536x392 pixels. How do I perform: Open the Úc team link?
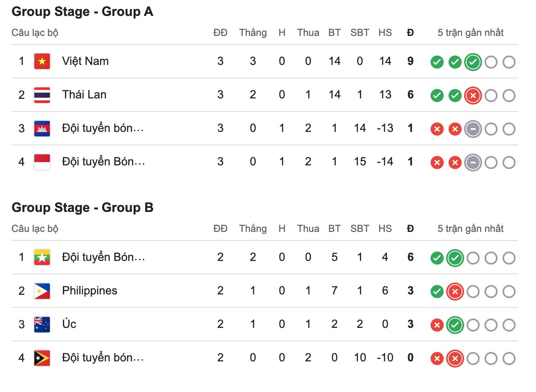click(x=69, y=324)
